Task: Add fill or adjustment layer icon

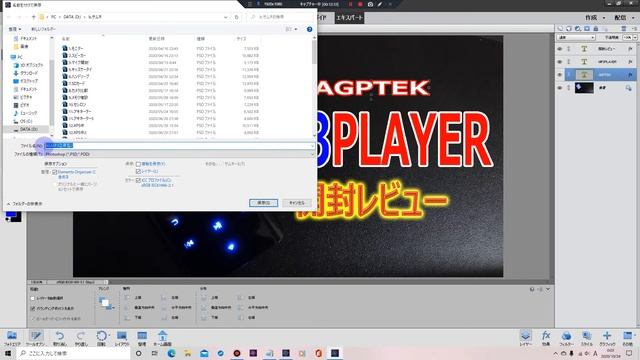Action: [x=578, y=29]
